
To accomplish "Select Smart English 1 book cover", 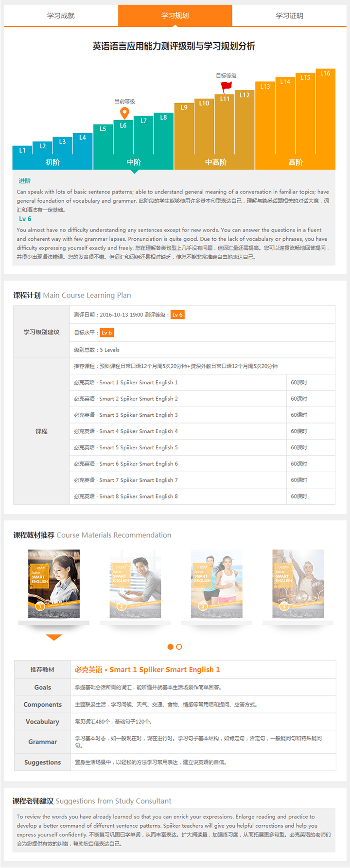I will 54,584.
